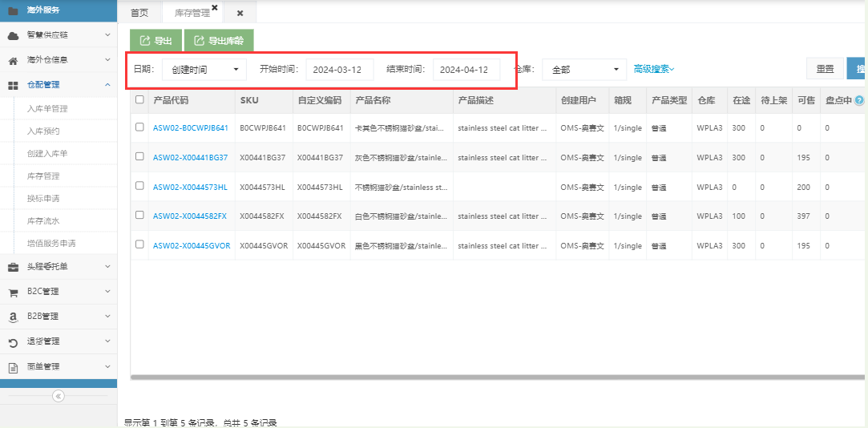The width and height of the screenshot is (868, 428).
Task: Expand the 海外仓信息 menu chevron
Action: [107, 60]
